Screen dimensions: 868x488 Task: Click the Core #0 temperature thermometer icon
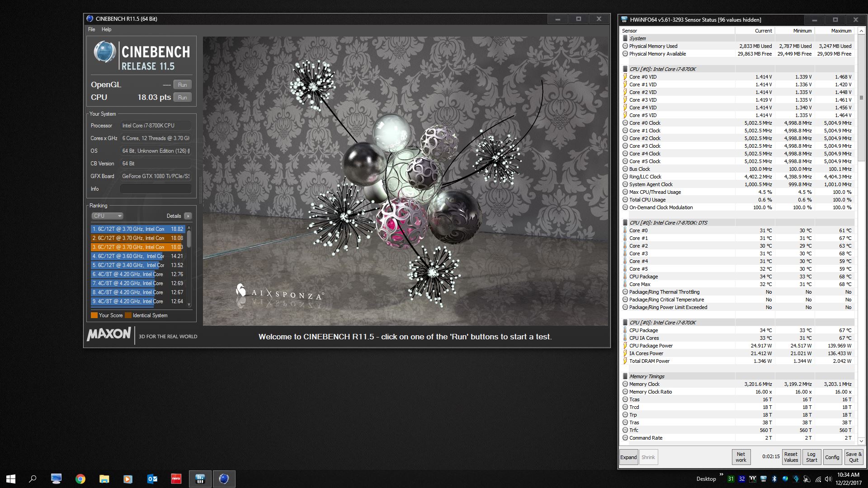pyautogui.click(x=625, y=230)
